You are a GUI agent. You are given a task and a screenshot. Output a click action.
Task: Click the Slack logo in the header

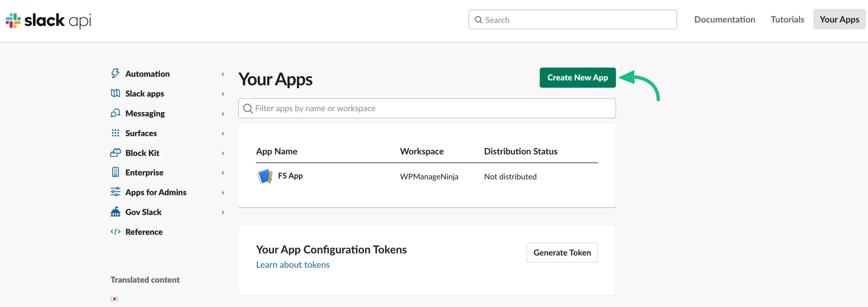coord(47,20)
